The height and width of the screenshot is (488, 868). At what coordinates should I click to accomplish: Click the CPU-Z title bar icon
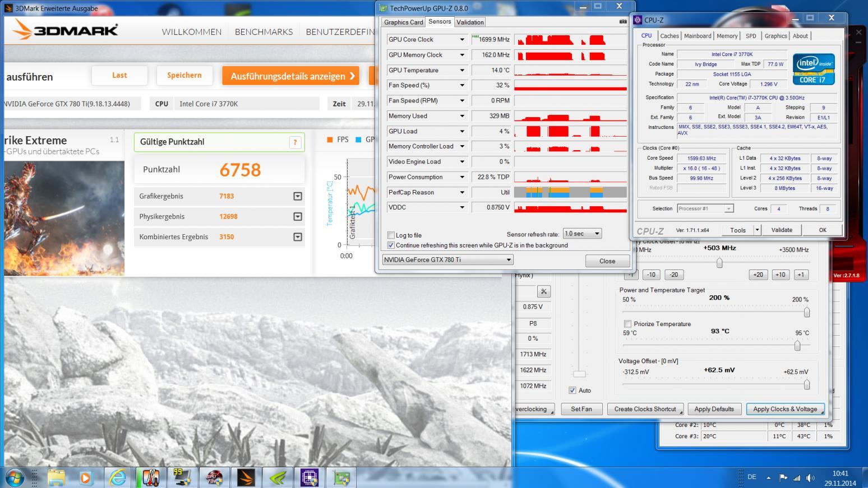point(638,20)
